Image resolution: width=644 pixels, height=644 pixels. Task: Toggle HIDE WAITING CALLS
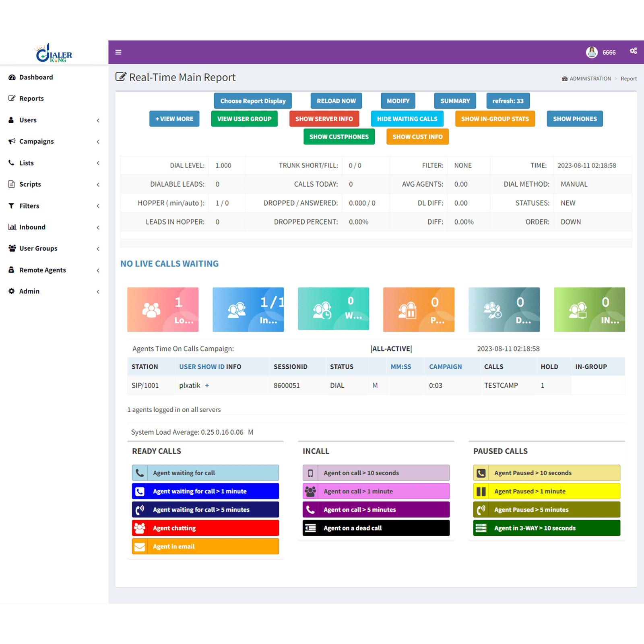[x=407, y=119]
